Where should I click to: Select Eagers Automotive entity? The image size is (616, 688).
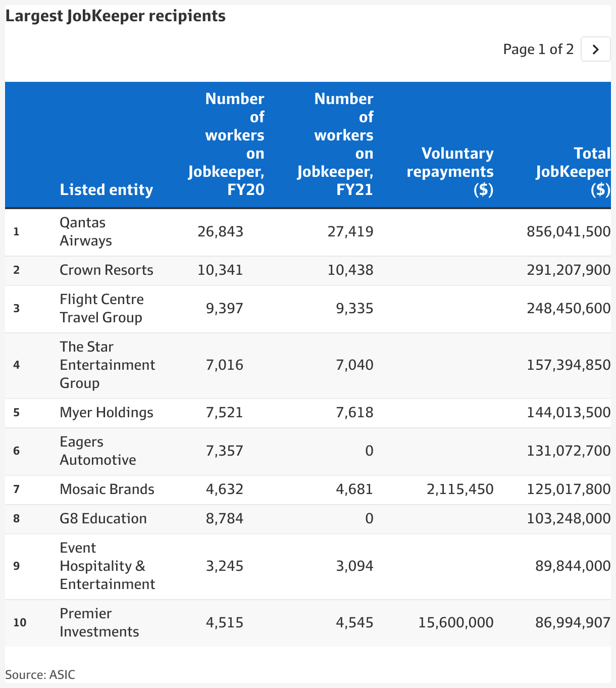(98, 451)
